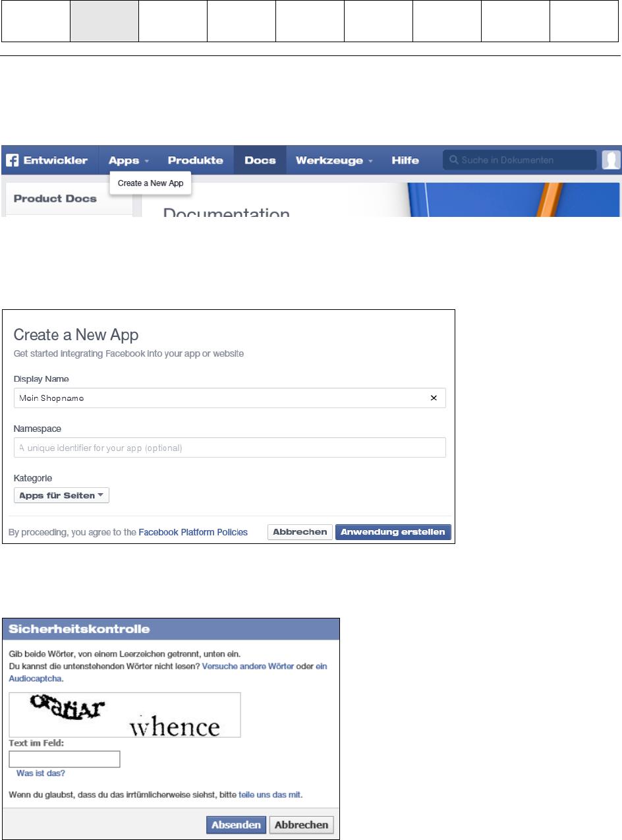Click the Namespace input field
Screen dimensions: 622x840
[229, 448]
